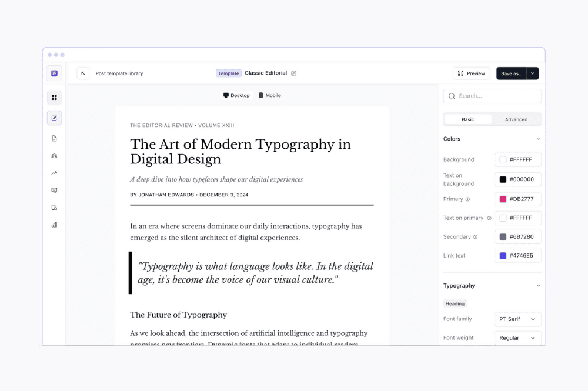This screenshot has height=391, width=588.
Task: Open the dashboard grid icon in sidebar
Action: click(54, 98)
